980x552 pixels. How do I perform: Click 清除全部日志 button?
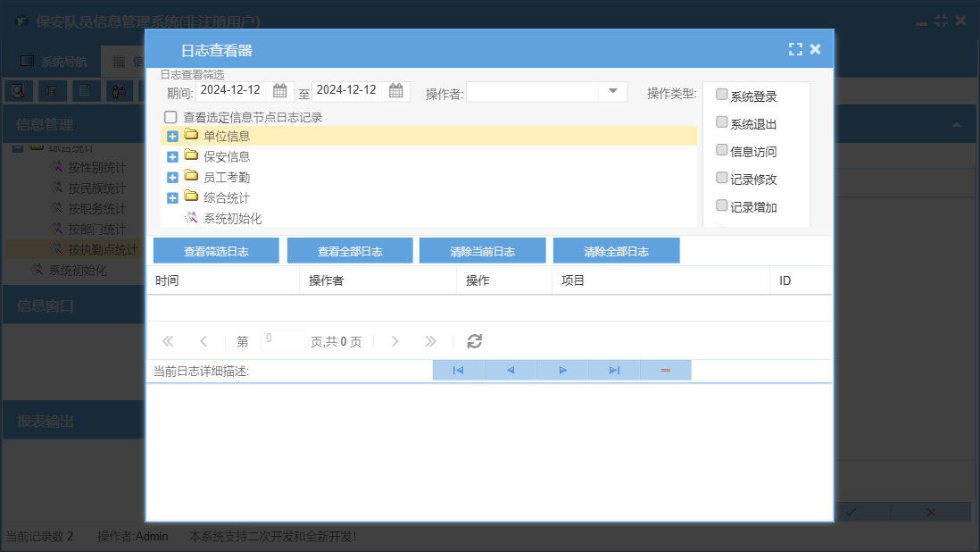(616, 251)
